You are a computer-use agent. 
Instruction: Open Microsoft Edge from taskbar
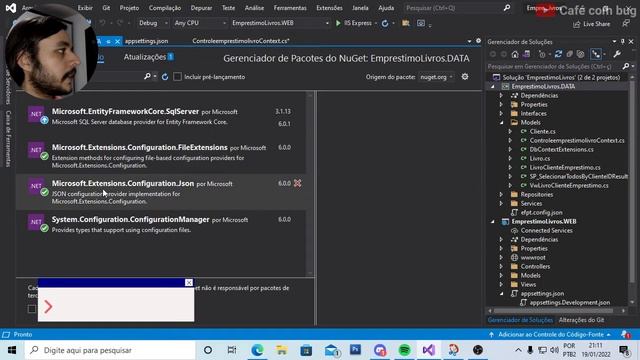(257, 350)
